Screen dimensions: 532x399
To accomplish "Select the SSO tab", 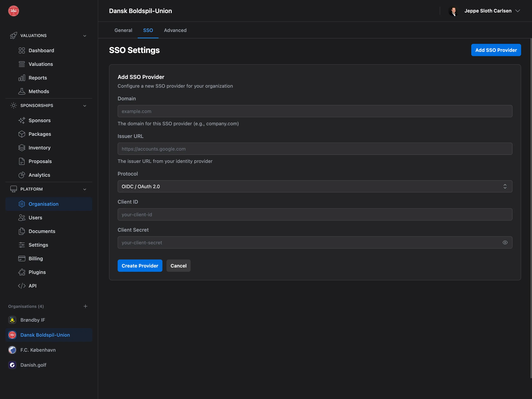I will click(148, 30).
